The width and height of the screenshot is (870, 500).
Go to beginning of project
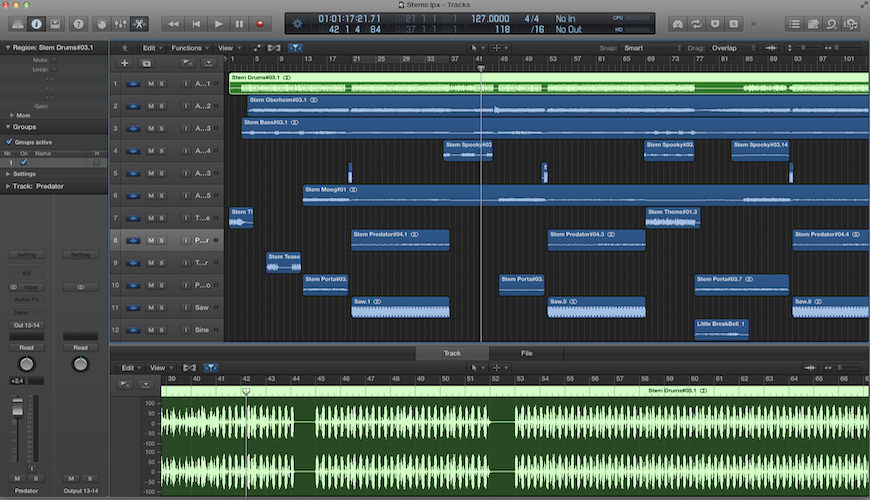coord(196,24)
